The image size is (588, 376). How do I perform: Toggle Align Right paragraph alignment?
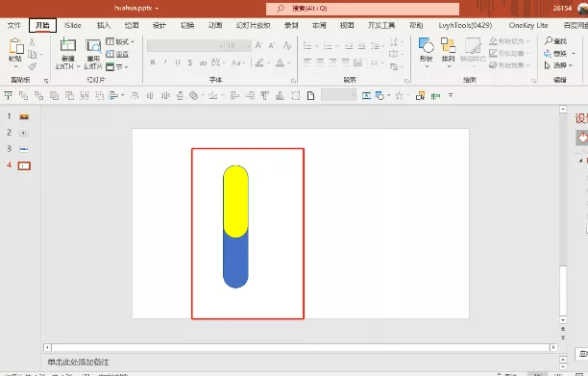tap(332, 63)
